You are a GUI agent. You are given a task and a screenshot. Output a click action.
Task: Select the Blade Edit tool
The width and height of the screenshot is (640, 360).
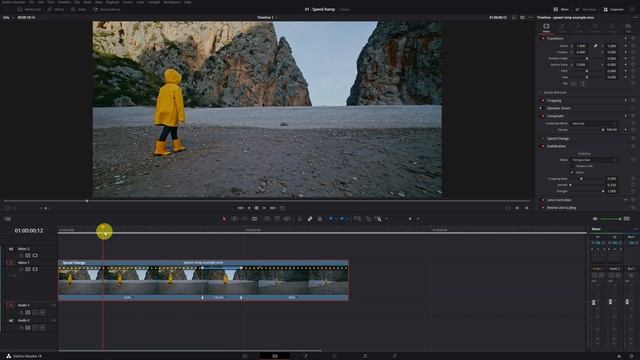tap(254, 219)
